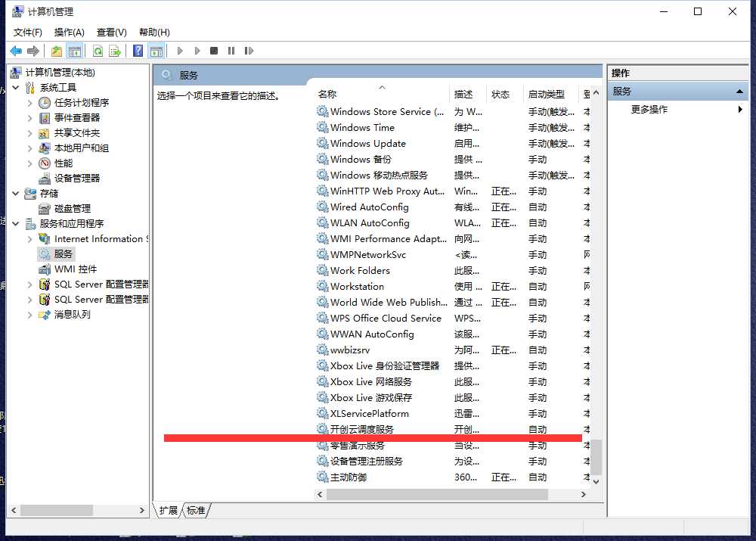Expand the 性能 node
Viewport: 756px width, 541px height.
[x=30, y=163]
